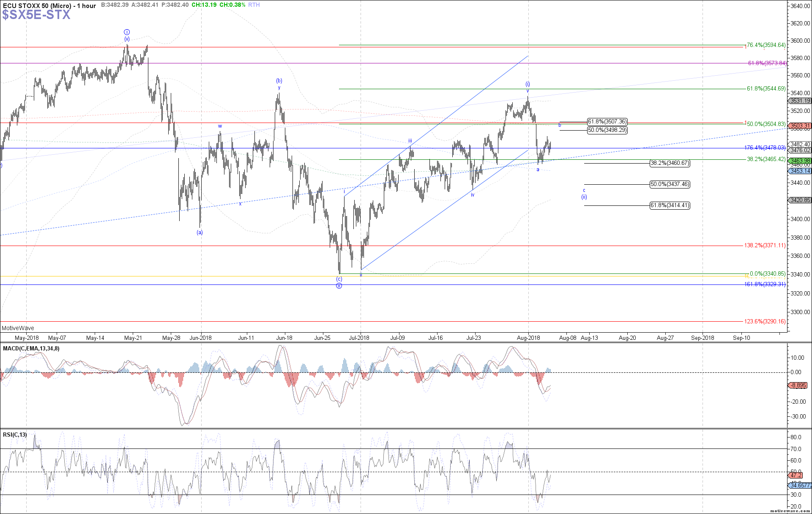Click the 'Aug-13' date on the time axis

click(x=589, y=338)
